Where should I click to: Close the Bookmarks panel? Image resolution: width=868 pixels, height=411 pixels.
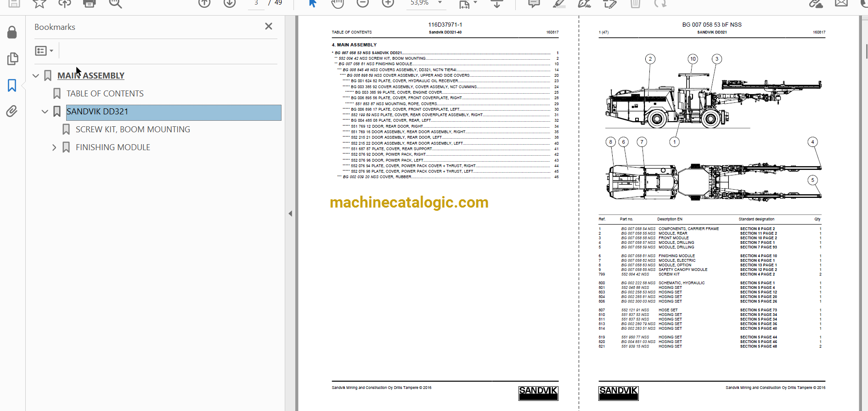pyautogui.click(x=269, y=27)
